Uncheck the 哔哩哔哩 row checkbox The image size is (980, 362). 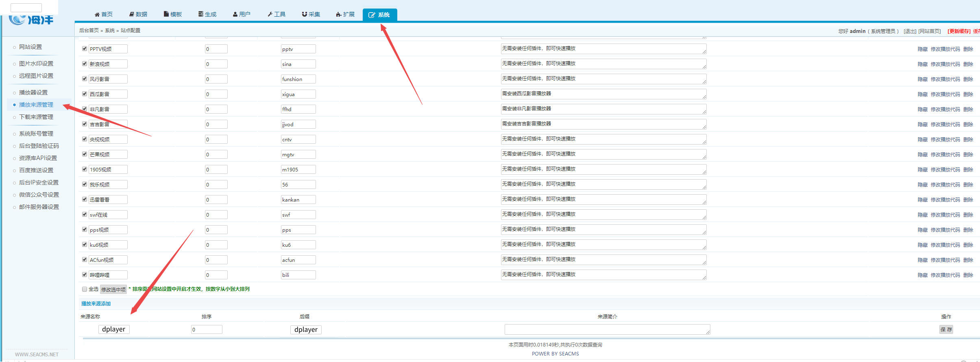coord(85,274)
